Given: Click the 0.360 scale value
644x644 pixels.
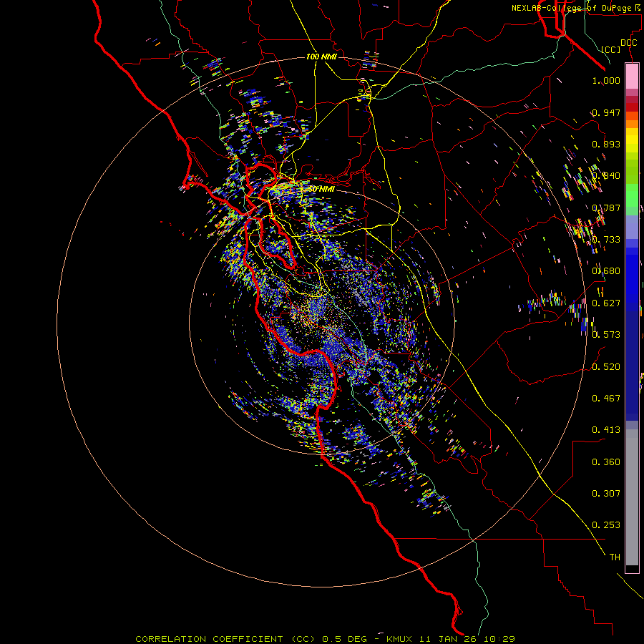Looking at the screenshot, I should click(x=606, y=462).
